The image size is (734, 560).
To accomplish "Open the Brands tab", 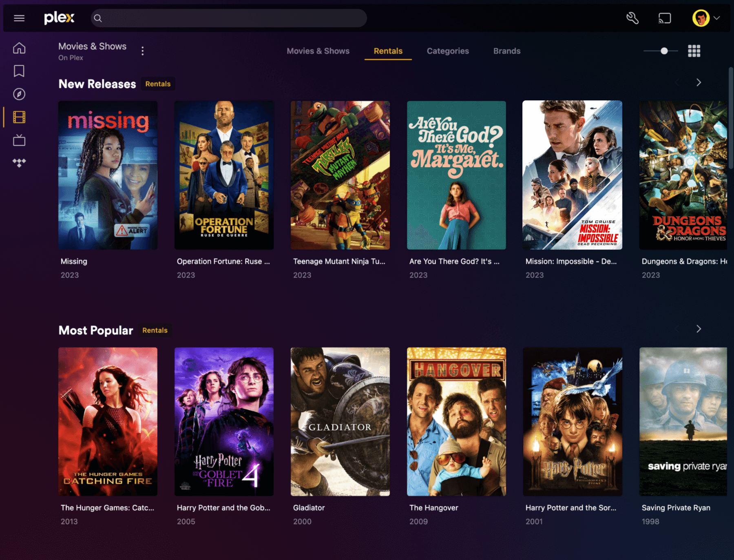I will (x=507, y=51).
